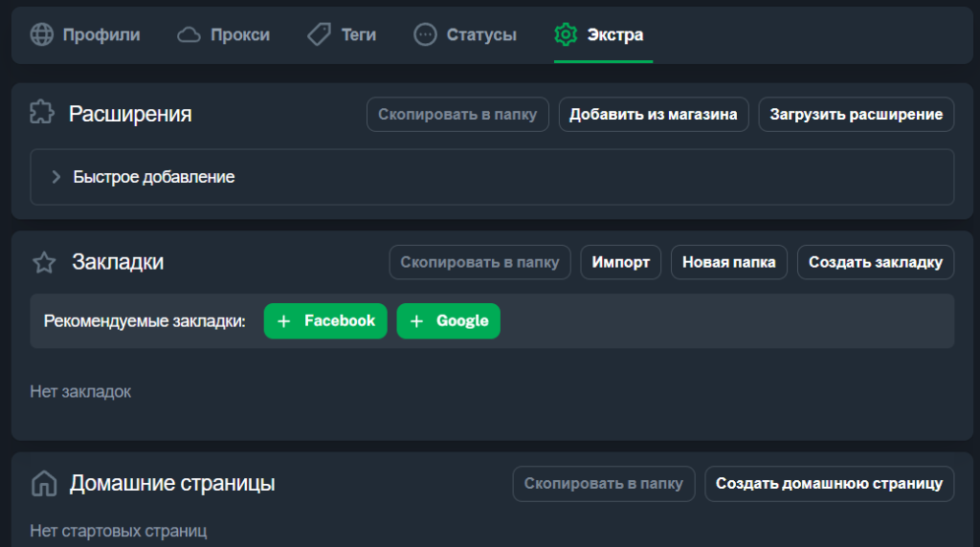Screen dimensions: 980x547
Task: Click Скопировать в папку in Домашние страницы section
Action: [x=603, y=483]
